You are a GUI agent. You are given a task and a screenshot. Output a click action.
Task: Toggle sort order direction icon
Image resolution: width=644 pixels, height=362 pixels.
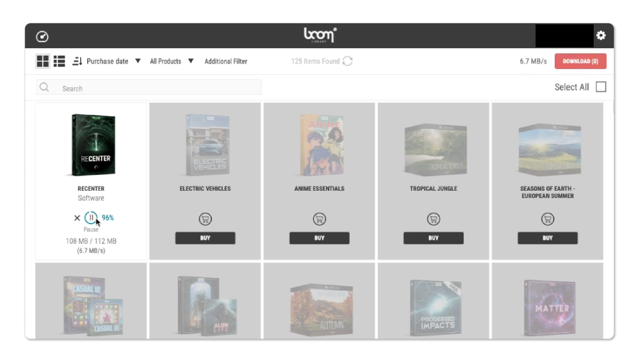click(x=77, y=61)
